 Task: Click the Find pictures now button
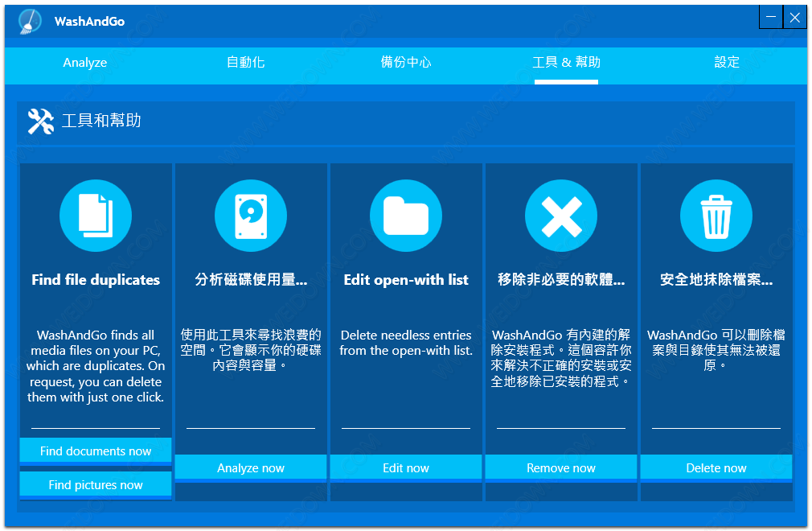pos(96,484)
